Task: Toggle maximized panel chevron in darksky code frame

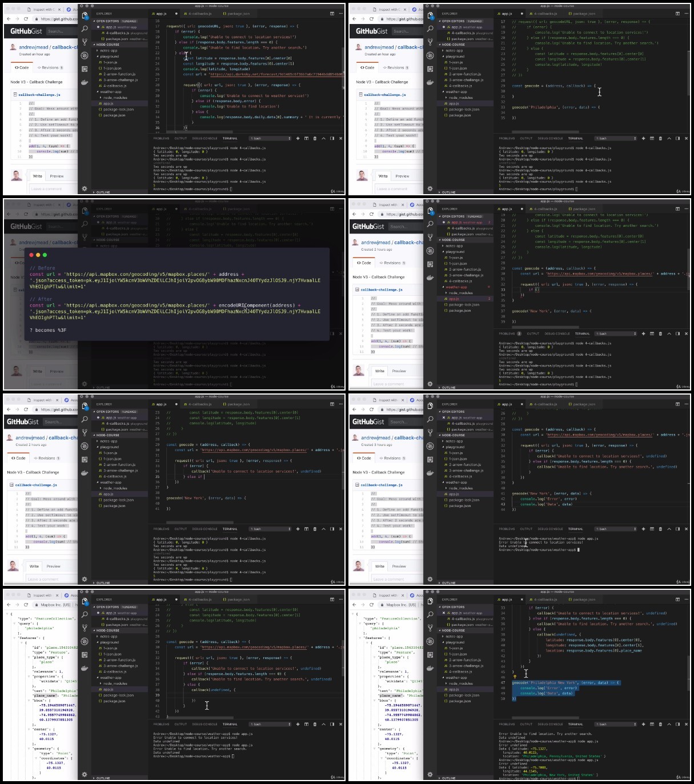Action: pos(324,138)
